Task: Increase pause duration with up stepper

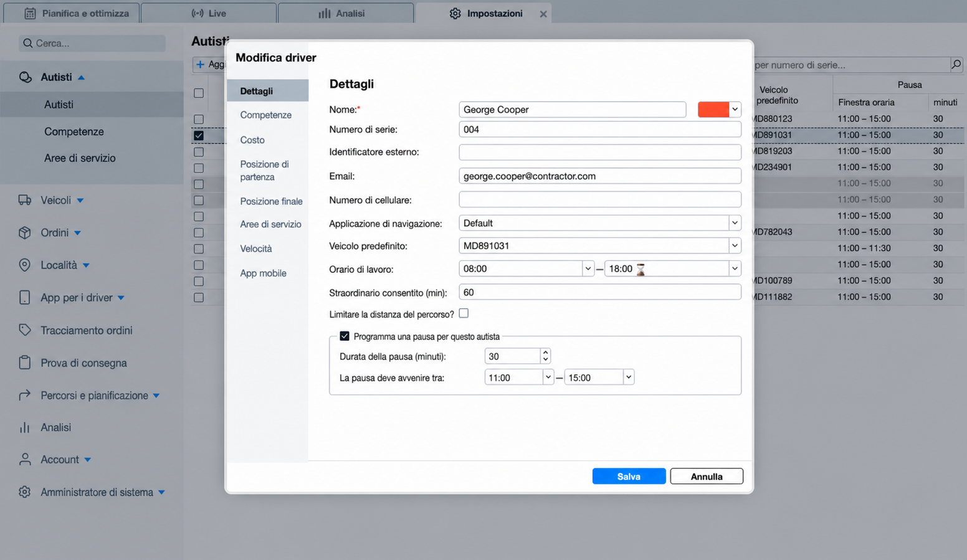Action: [x=545, y=352]
